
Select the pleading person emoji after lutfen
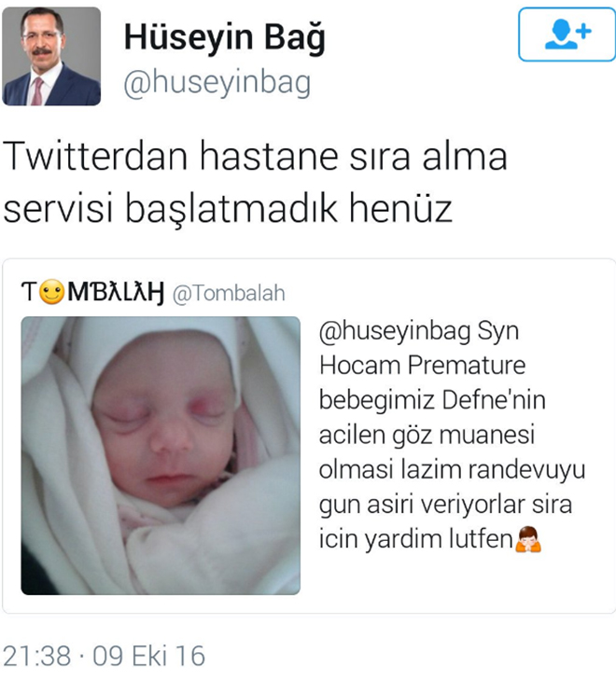(528, 539)
